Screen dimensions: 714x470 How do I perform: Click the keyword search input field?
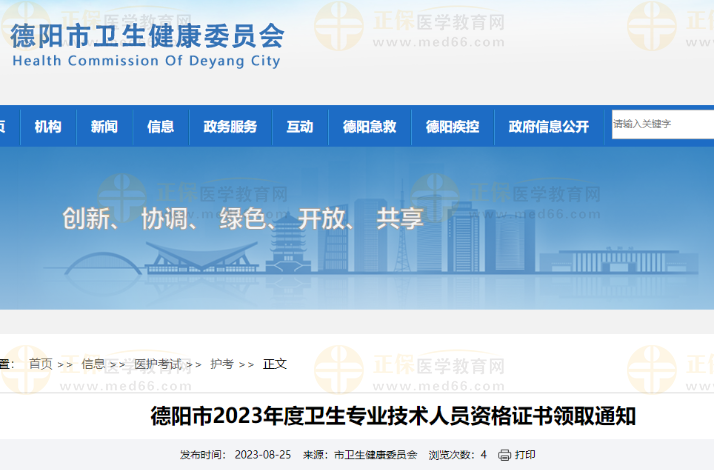click(x=660, y=124)
